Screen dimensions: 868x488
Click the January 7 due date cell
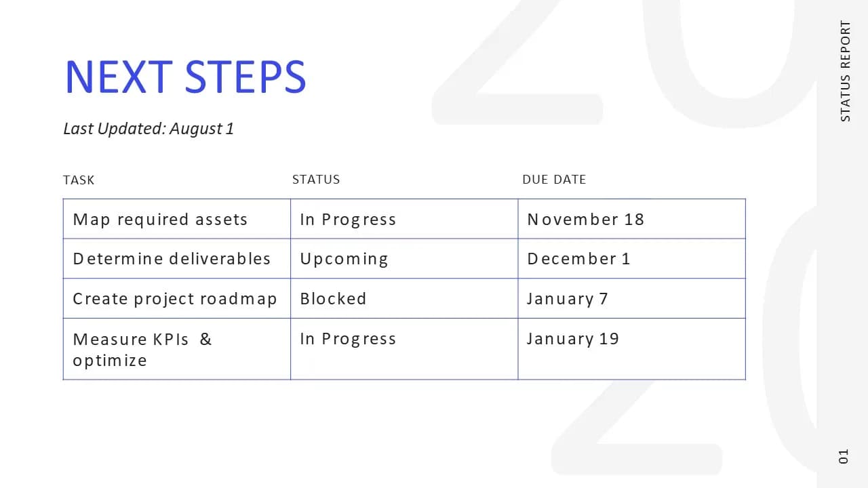tap(632, 298)
